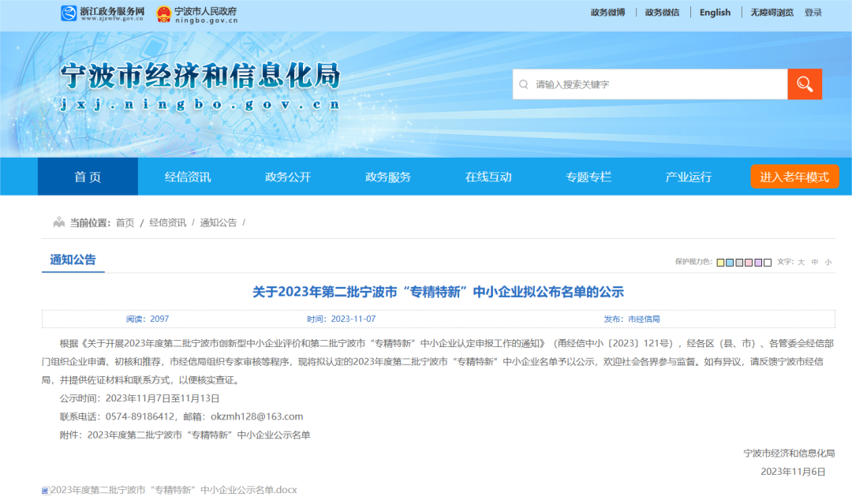
Task: Click the 宁波市人民政府 national emblem icon
Action: click(x=163, y=12)
